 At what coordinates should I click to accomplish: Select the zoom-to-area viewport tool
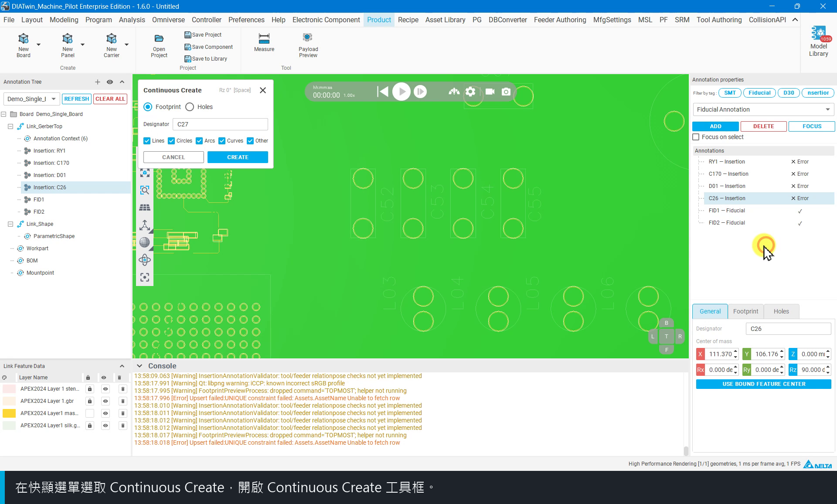[x=145, y=190]
